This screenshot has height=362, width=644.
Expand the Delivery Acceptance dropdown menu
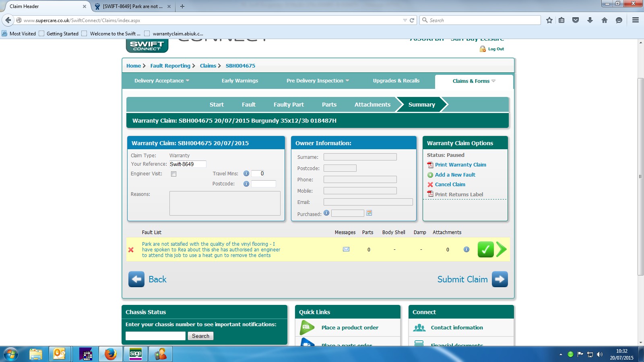point(161,81)
